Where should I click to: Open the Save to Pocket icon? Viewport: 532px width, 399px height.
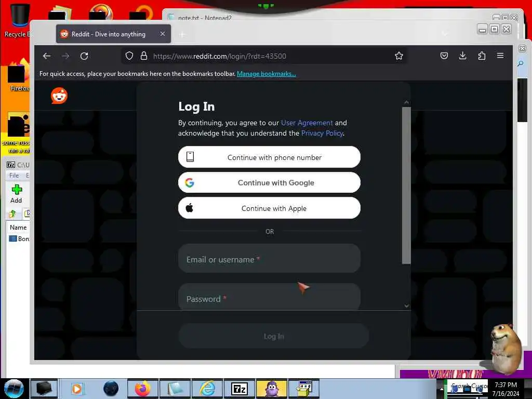tap(444, 56)
